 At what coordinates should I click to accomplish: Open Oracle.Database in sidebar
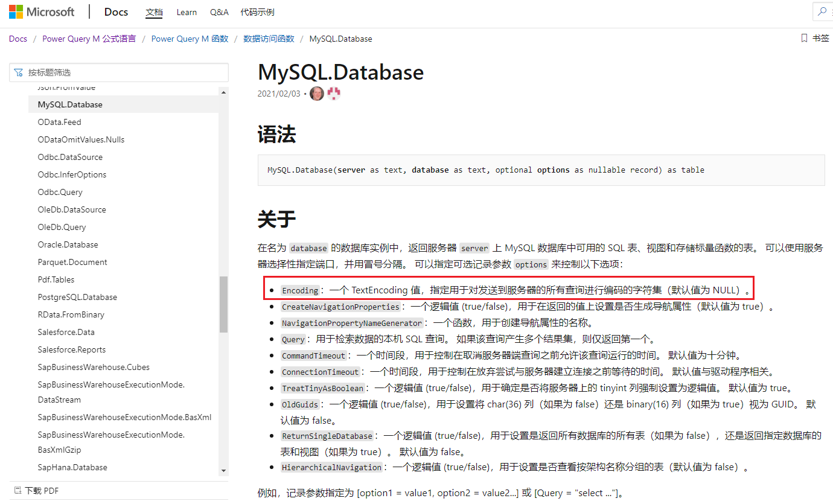(68, 244)
